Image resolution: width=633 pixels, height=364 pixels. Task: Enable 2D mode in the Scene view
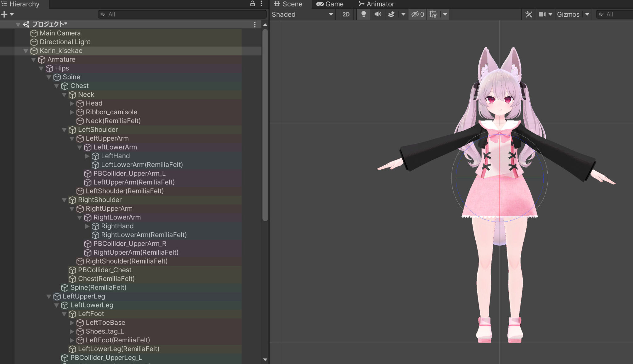tap(346, 14)
